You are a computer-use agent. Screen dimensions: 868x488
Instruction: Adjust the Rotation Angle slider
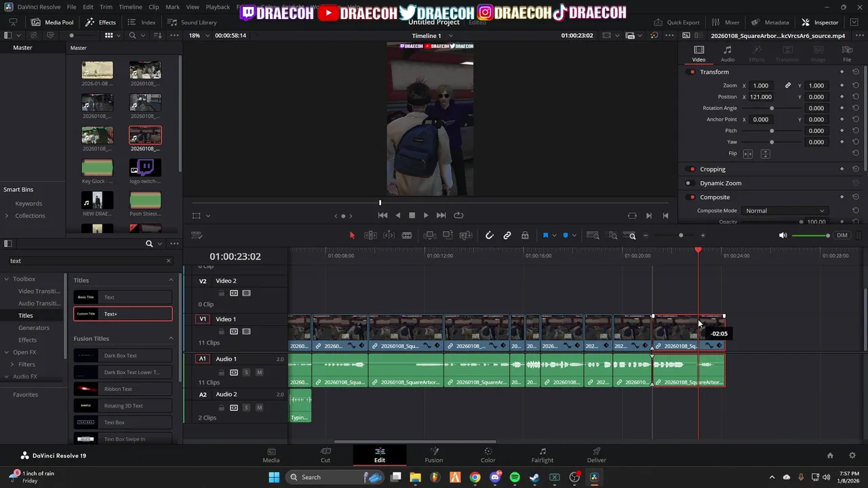pos(772,108)
